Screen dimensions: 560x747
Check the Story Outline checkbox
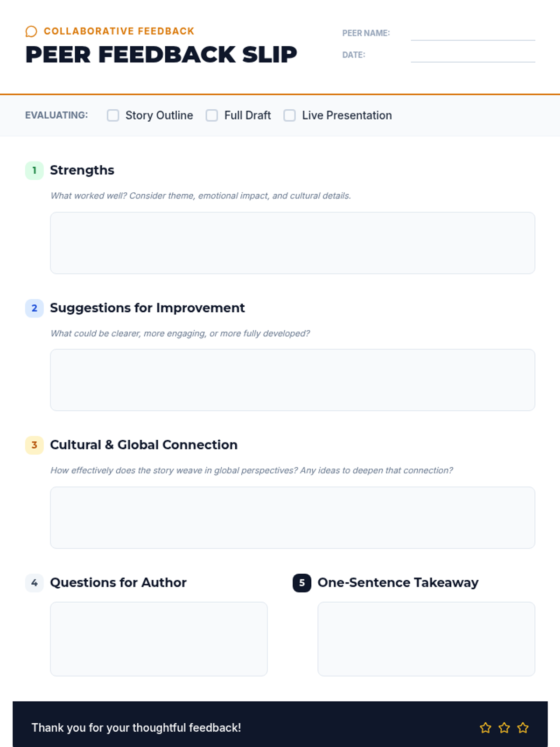pyautogui.click(x=113, y=115)
